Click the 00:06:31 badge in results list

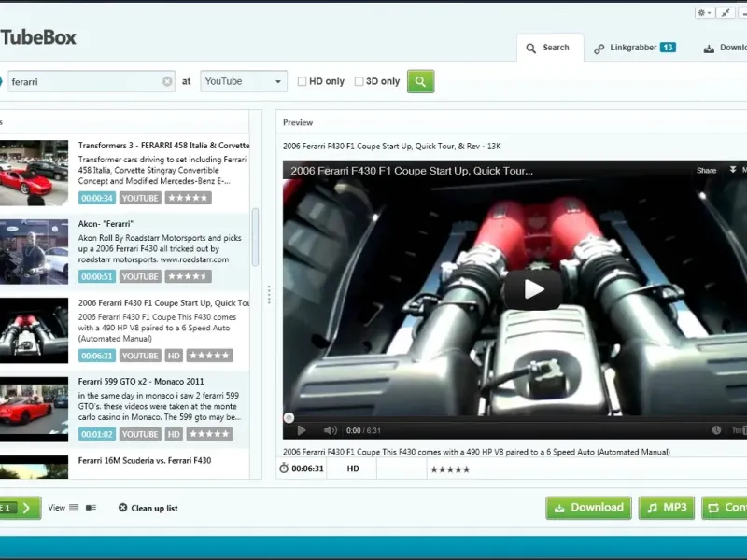(x=97, y=356)
